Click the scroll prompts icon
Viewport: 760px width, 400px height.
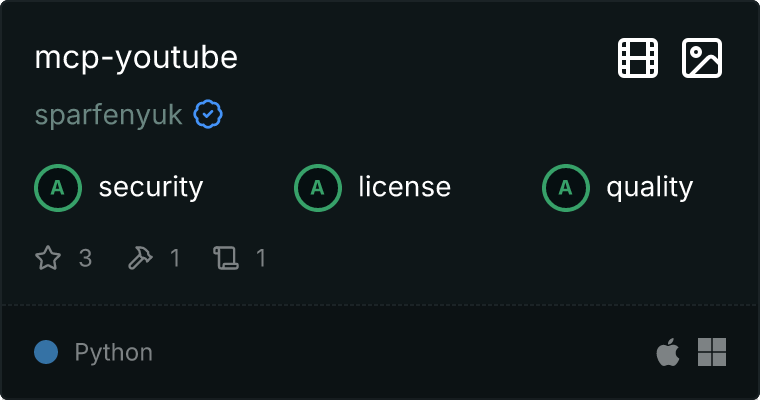point(226,259)
